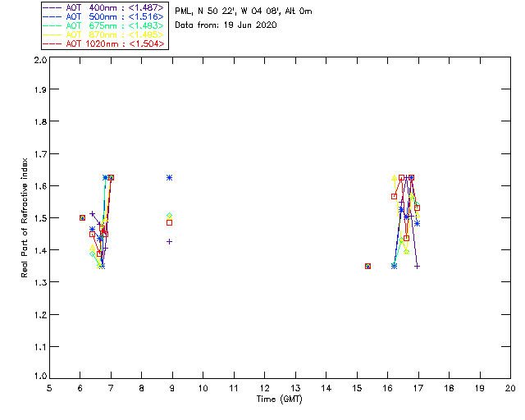525x420 pixels.
Task: Select the PML location header text
Action: pyautogui.click(x=244, y=11)
